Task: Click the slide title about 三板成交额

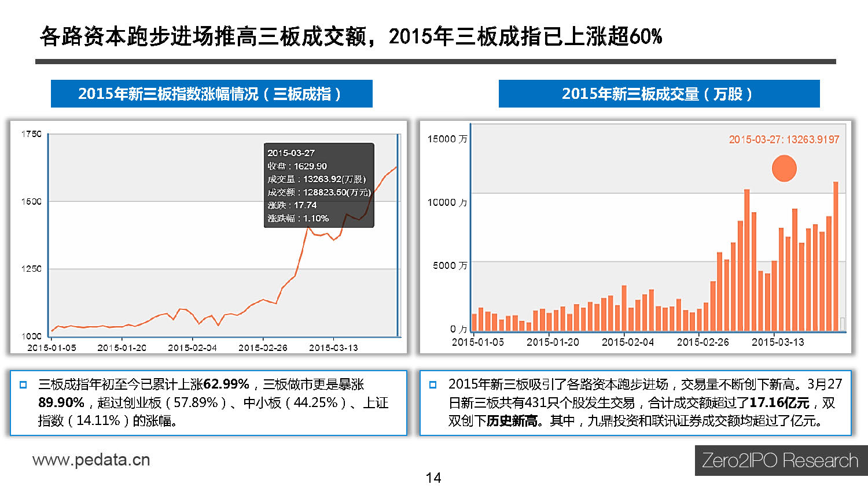Action: coord(351,36)
